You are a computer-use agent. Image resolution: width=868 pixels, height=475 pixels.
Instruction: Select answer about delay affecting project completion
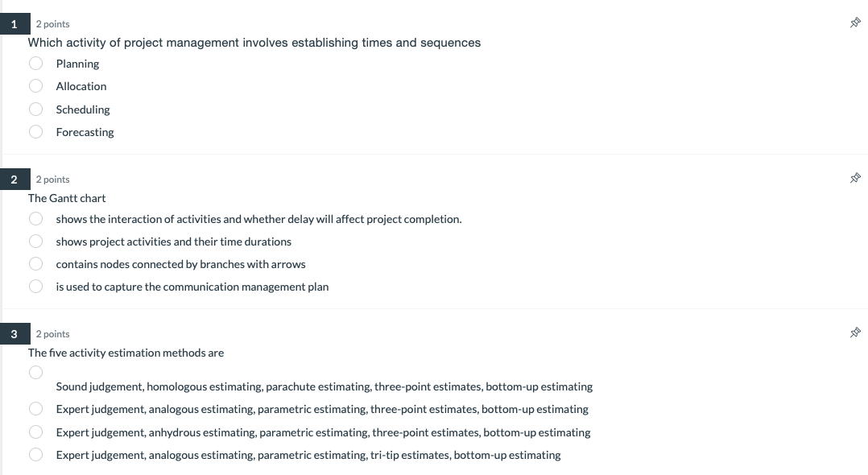click(35, 218)
